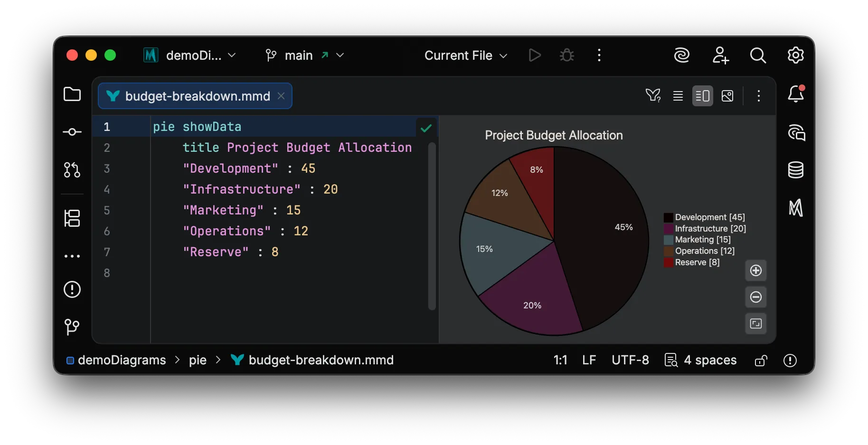This screenshot has height=445, width=868.
Task: Select the budget-breakdown.mmd editor tab
Action: point(197,96)
